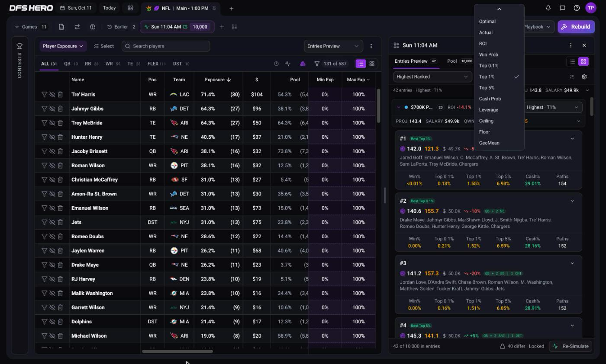606x364 pixels.
Task: Expand the Games 11 dropdown
Action: coord(31,27)
